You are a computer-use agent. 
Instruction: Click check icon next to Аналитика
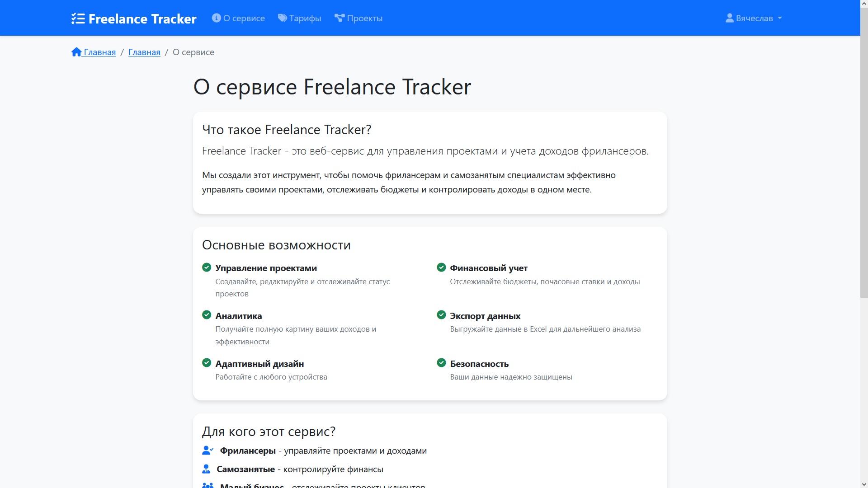coord(207,315)
